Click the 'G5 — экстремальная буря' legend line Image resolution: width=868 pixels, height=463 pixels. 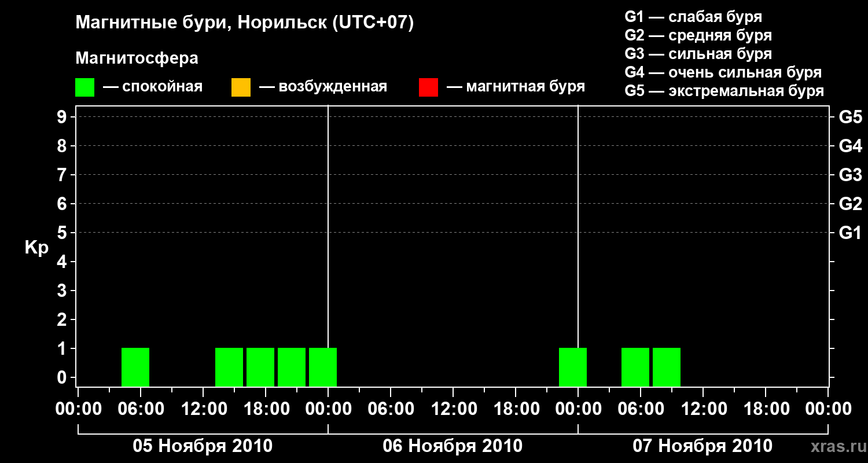pos(724,91)
